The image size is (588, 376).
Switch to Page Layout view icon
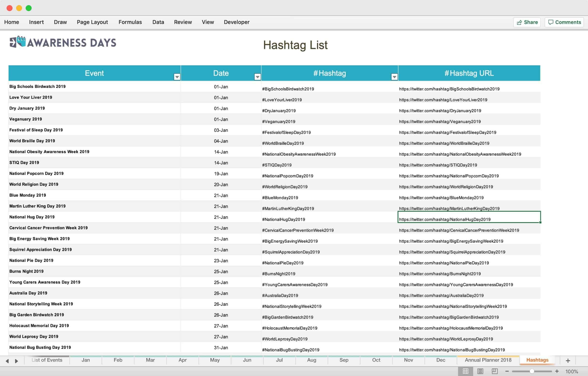480,371
